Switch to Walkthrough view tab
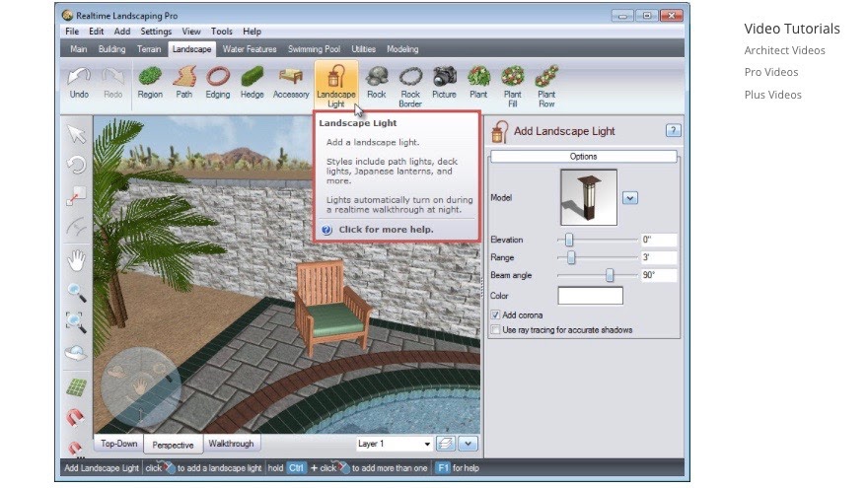This screenshot has width=868, height=488. tap(231, 444)
